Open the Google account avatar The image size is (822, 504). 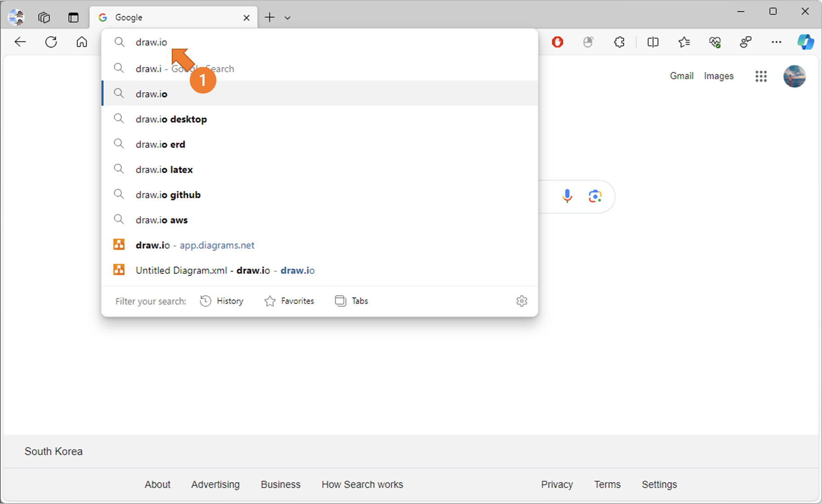pos(795,76)
